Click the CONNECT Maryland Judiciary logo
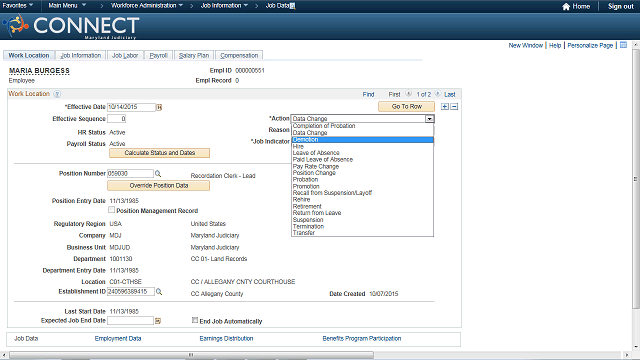 [x=72, y=26]
